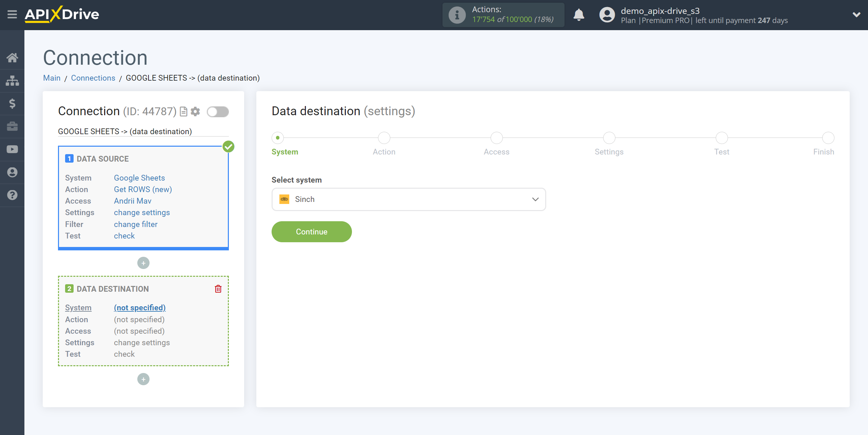The image size is (868, 435).
Task: Click the Connections breadcrumb link
Action: (93, 78)
